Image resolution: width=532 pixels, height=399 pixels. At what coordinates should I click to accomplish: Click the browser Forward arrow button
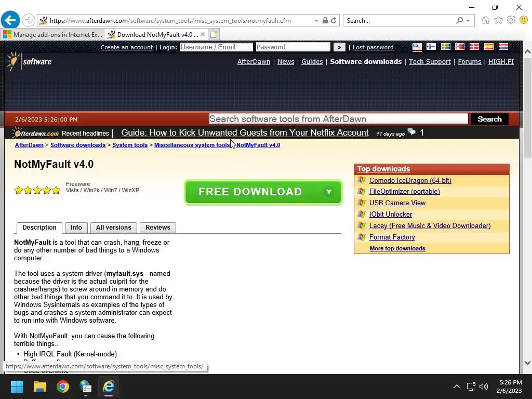click(29, 20)
